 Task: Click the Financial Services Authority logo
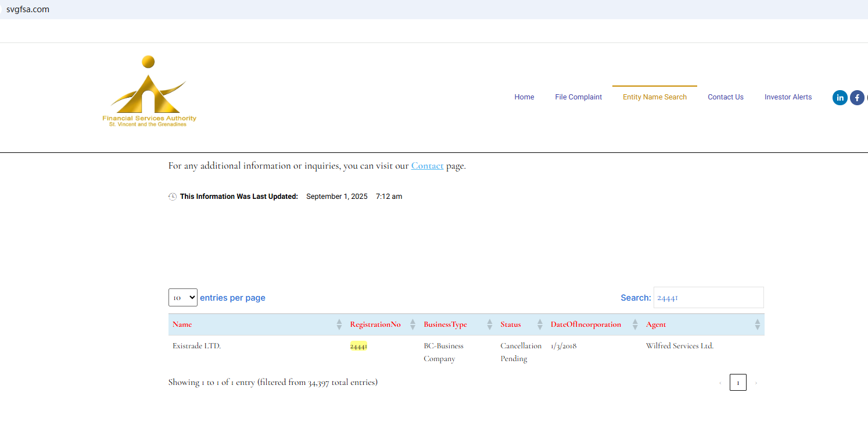point(149,92)
